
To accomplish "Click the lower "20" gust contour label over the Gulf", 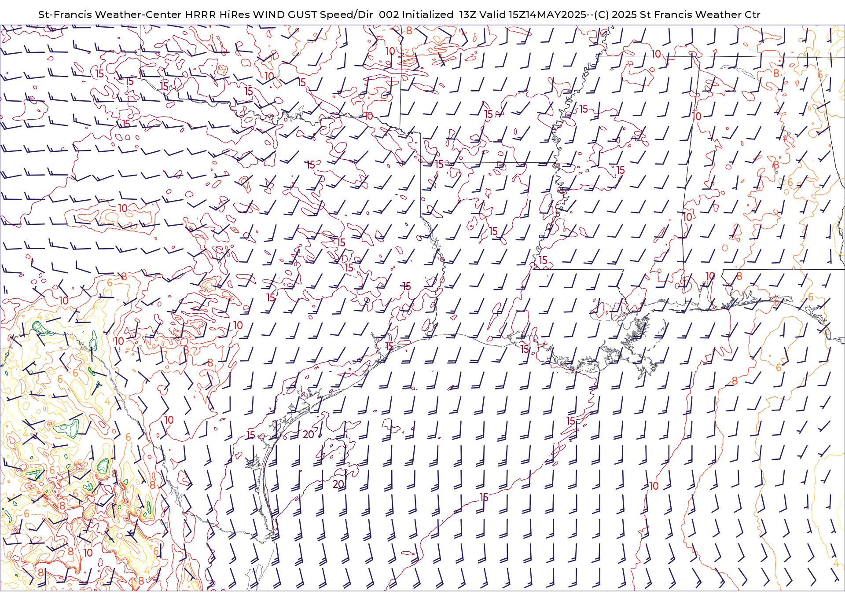I will click(x=338, y=484).
